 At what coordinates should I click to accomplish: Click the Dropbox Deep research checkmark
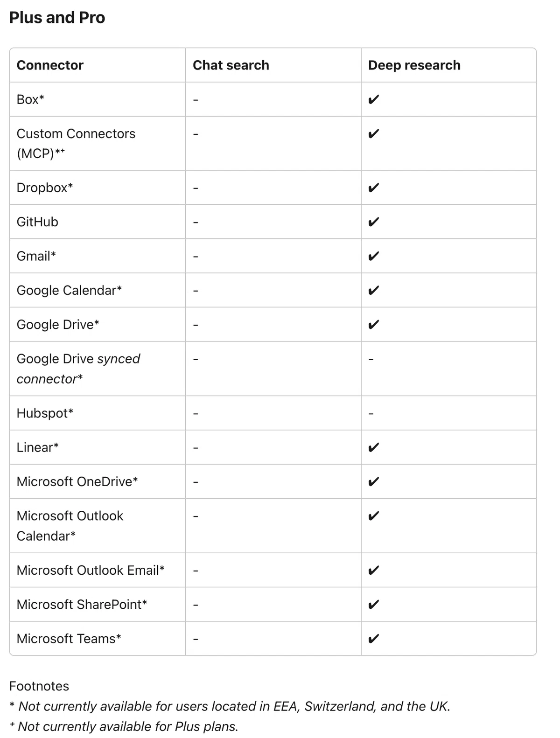[x=373, y=188]
